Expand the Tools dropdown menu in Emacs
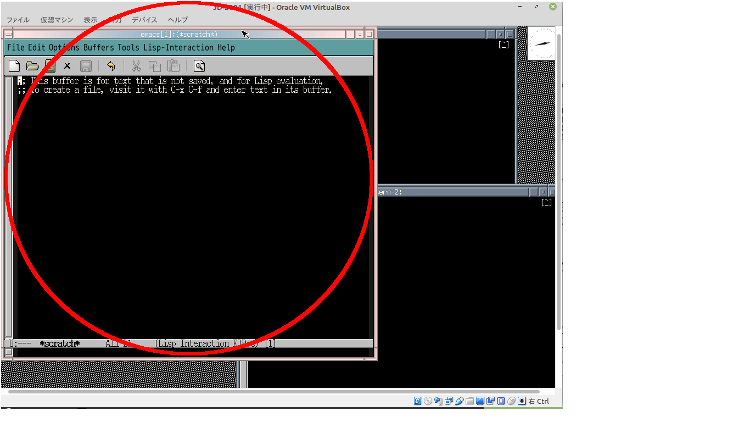Screen dimensions: 750x422 [129, 47]
